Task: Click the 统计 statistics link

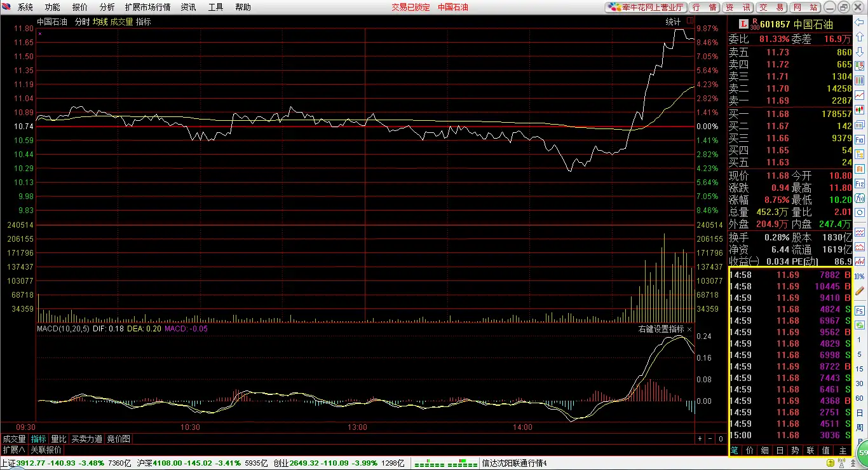Action: [x=673, y=22]
